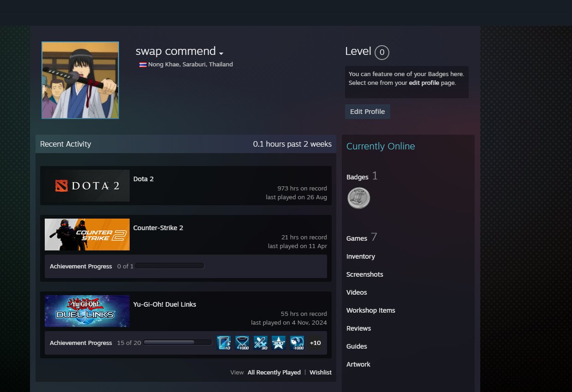The width and height of the screenshot is (572, 392).
Task: Click the card achievement icon marked 10
Action: click(224, 343)
